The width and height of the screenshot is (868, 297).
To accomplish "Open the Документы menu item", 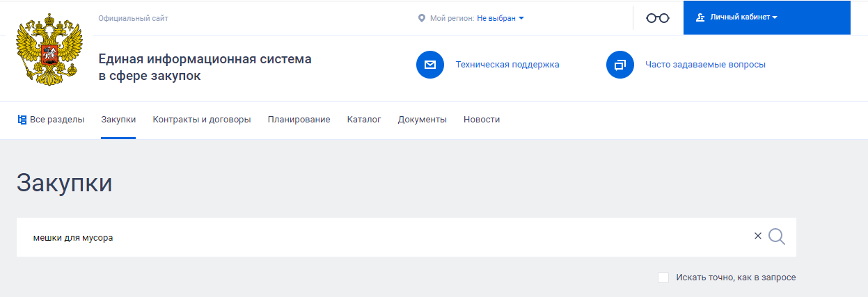I will click(423, 120).
